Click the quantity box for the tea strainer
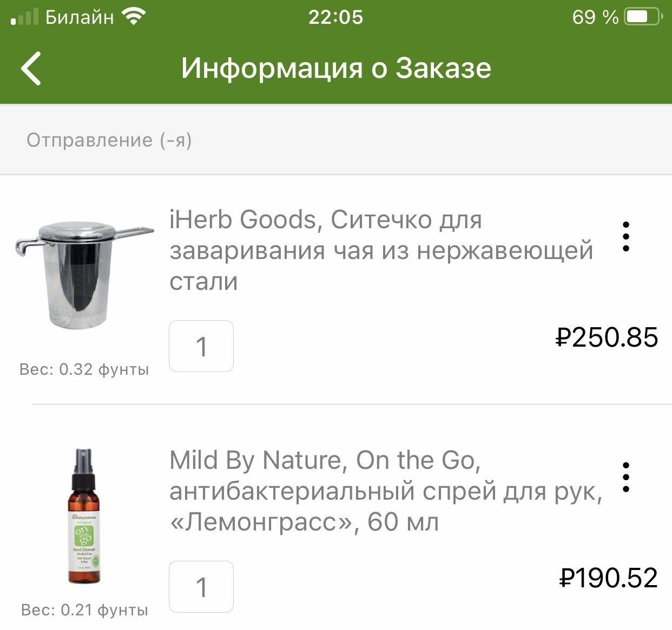The height and width of the screenshot is (630, 672). 201,346
